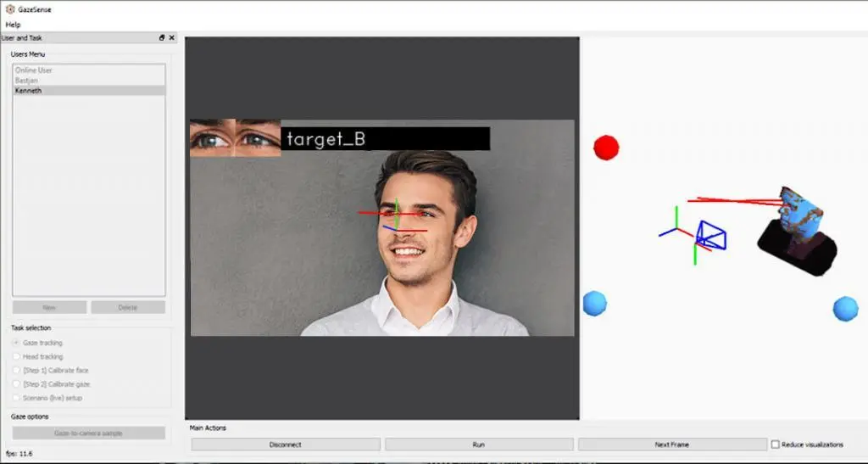The height and width of the screenshot is (464, 868).
Task: Open the Help menu
Action: [13, 25]
